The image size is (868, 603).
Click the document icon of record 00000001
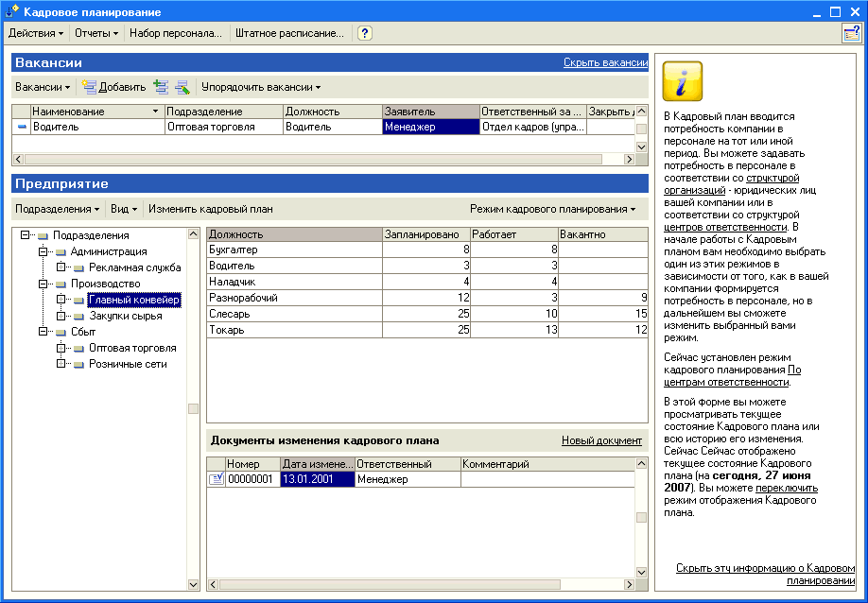tap(216, 479)
